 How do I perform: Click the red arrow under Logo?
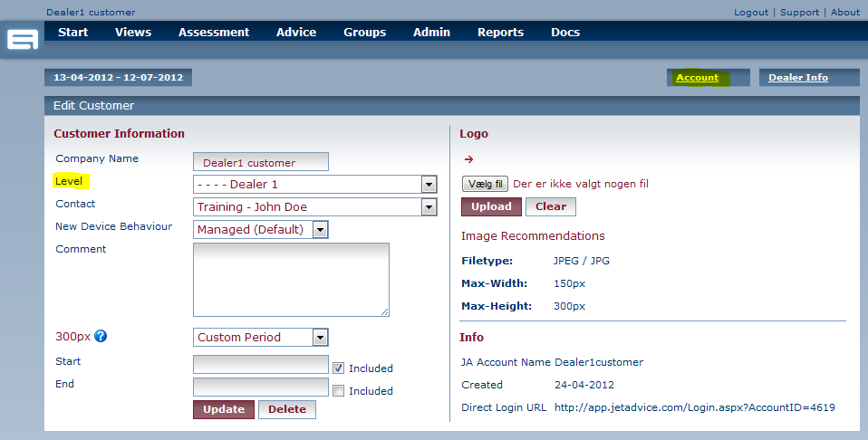(468, 160)
